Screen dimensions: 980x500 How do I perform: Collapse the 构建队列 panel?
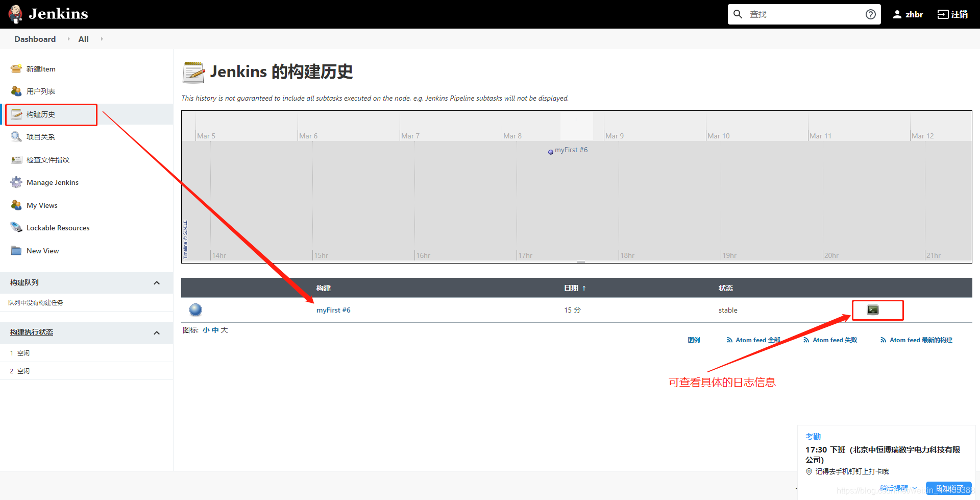157,283
